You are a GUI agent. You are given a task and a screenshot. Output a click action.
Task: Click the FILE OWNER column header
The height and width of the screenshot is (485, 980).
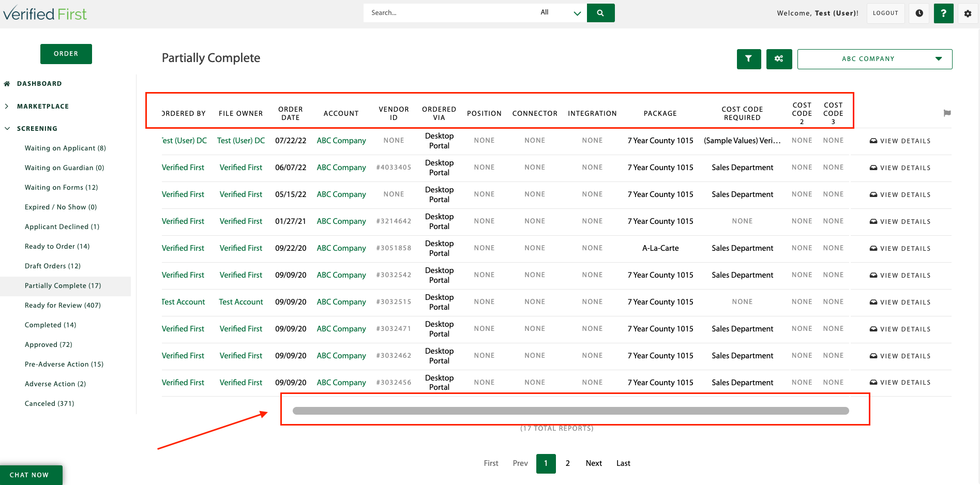[x=241, y=114]
